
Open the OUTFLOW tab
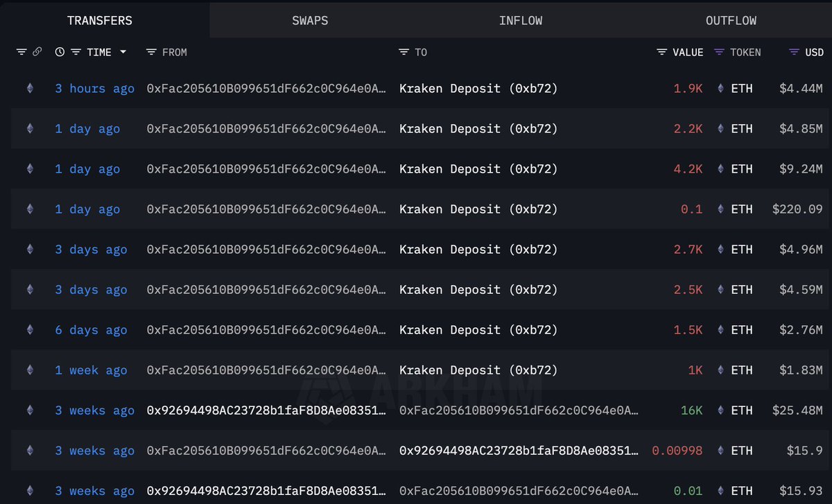point(731,20)
